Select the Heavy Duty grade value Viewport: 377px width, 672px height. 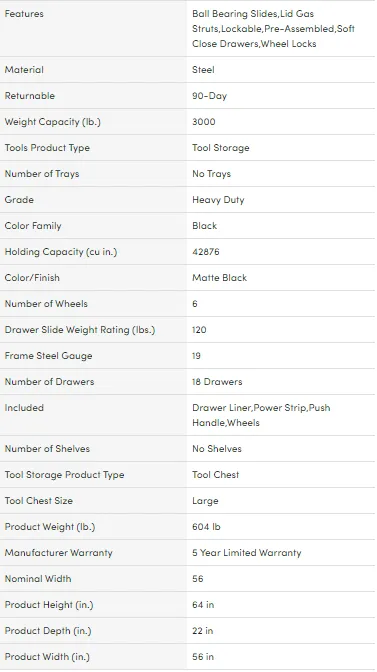(x=218, y=200)
